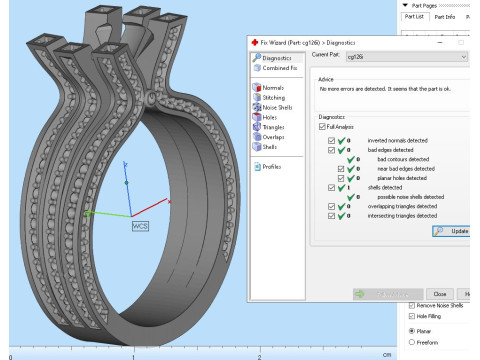Screen dimensions: 480x360
Task: Toggle near bad edges detected checkbox
Action: pyautogui.click(x=341, y=169)
